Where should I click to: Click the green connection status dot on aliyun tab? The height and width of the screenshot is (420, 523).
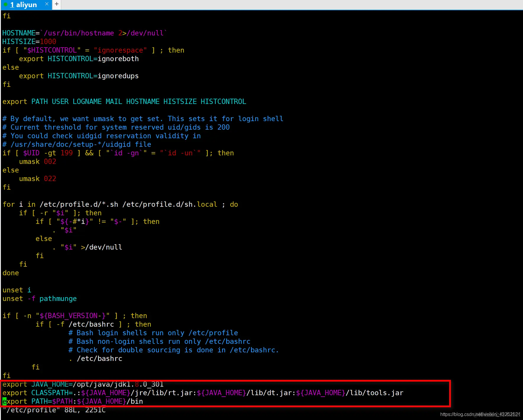[6, 5]
